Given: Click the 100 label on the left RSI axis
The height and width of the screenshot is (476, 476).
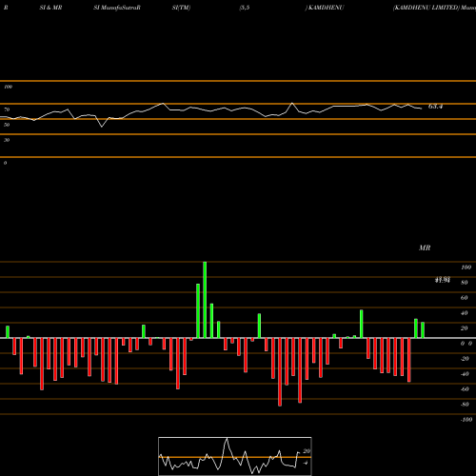Looking at the screenshot, I should tap(8, 87).
